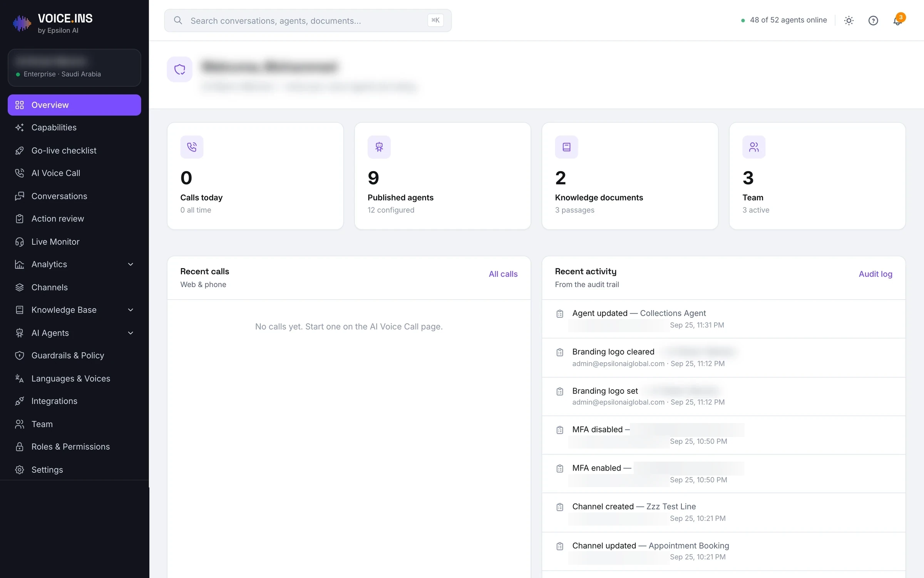Expand the Analytics chevron in sidebar
The image size is (924, 578).
(131, 264)
